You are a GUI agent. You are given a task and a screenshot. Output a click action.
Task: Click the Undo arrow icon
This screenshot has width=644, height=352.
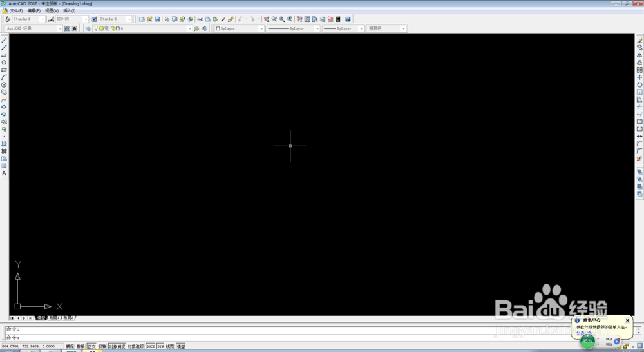click(x=241, y=19)
